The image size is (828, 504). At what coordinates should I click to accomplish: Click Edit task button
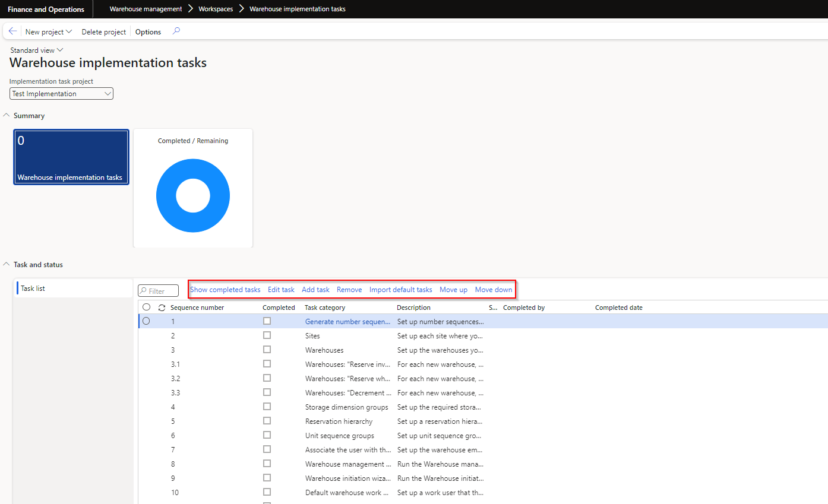tap(281, 290)
